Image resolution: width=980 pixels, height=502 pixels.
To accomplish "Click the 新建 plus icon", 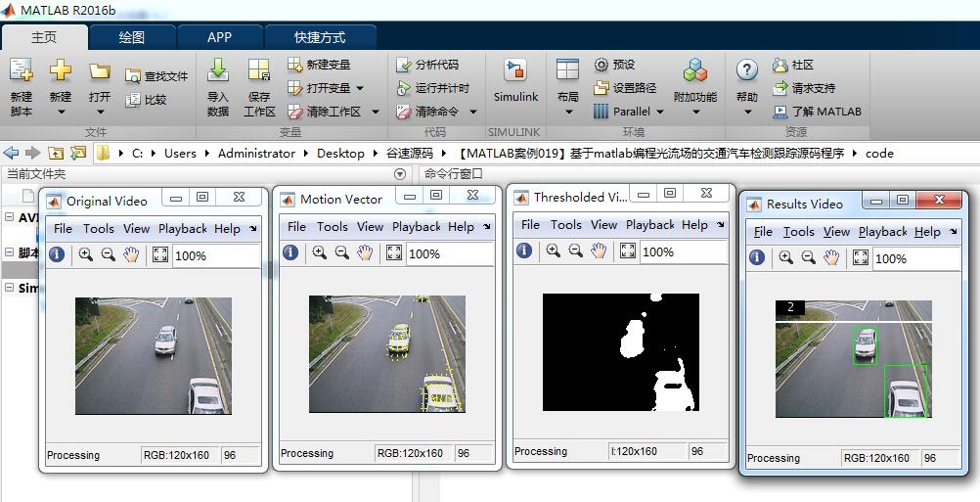I will pos(61,70).
